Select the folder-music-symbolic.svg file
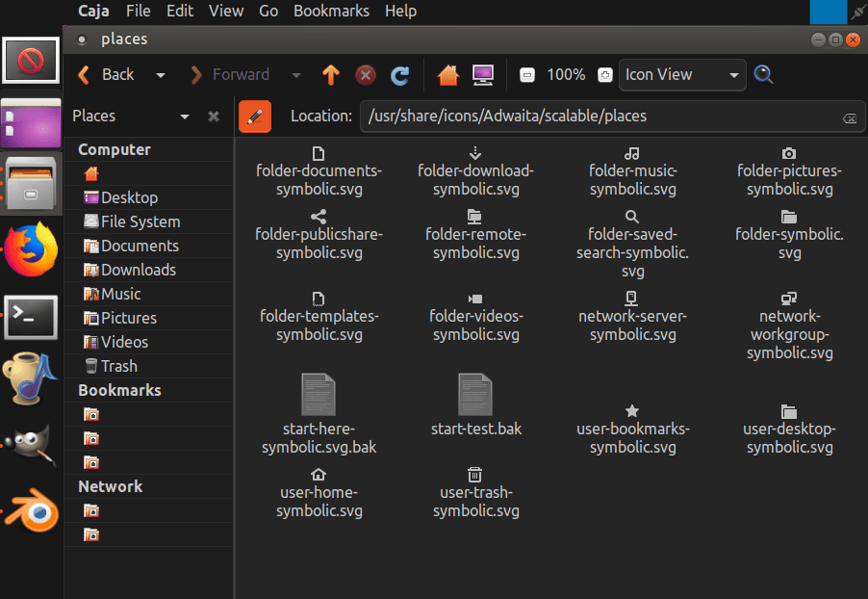 (x=633, y=171)
